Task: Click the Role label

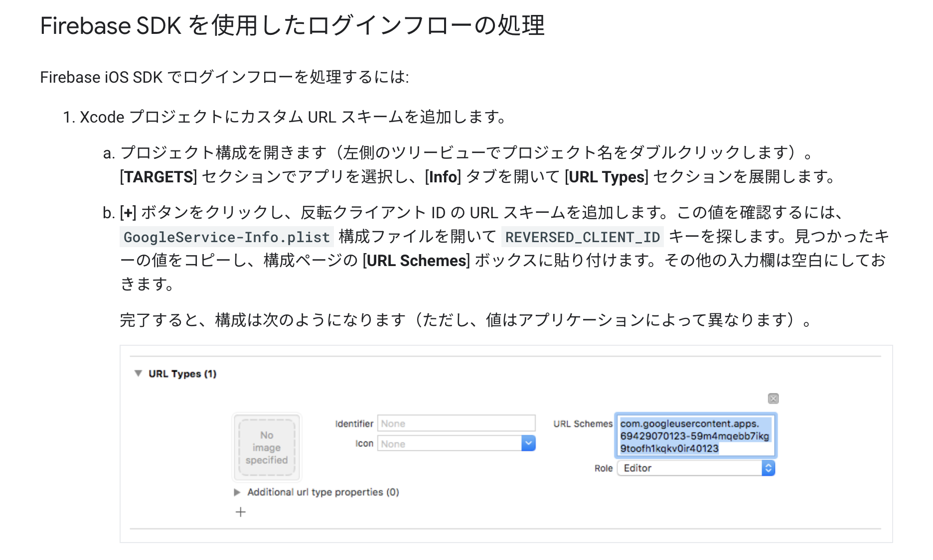Action: [x=603, y=468]
